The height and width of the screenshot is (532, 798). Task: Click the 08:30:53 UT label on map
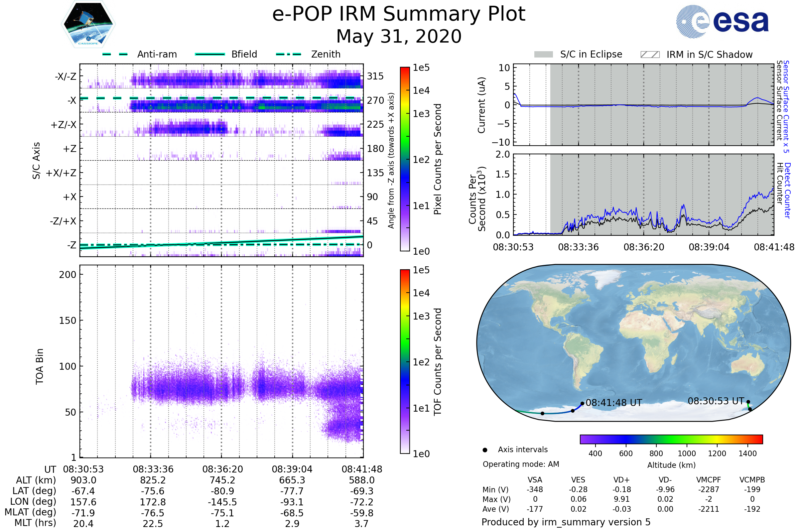coord(716,401)
